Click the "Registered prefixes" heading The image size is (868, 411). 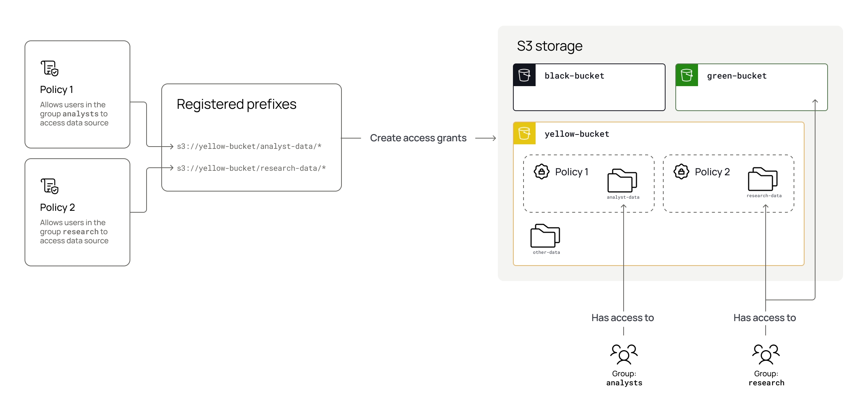(236, 104)
